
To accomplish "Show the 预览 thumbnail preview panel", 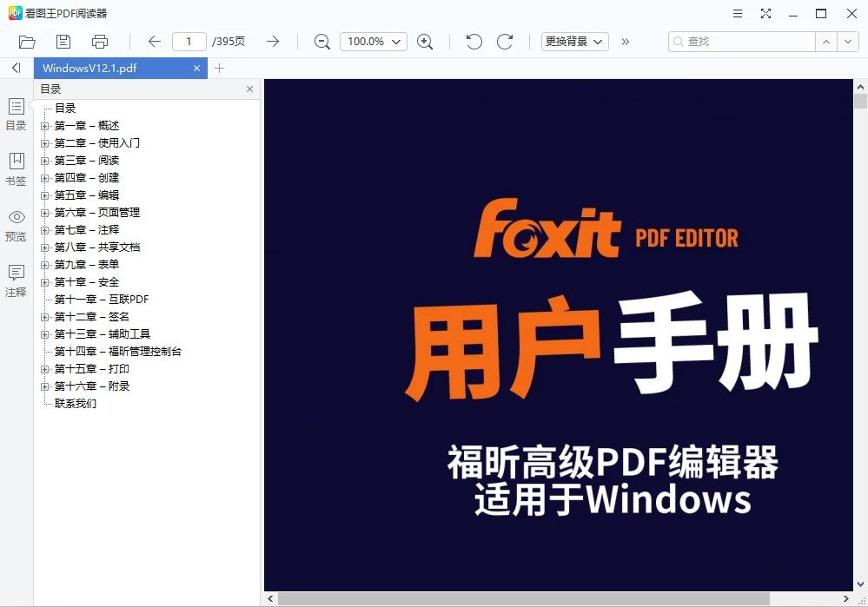I will click(16, 225).
